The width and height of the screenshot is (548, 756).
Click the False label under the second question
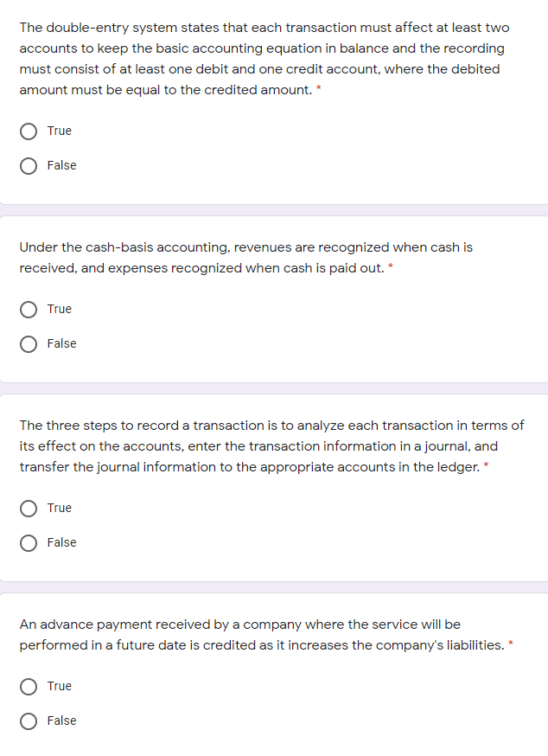[61, 343]
